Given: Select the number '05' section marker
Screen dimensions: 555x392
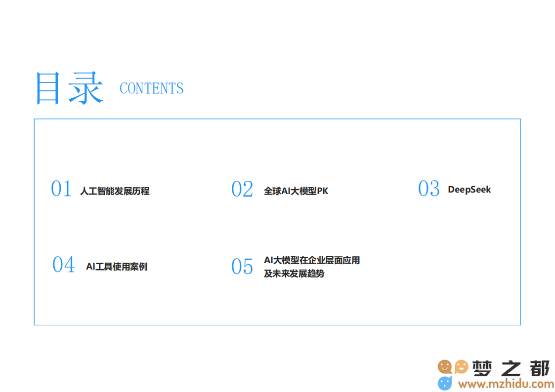Looking at the screenshot, I should (242, 267).
